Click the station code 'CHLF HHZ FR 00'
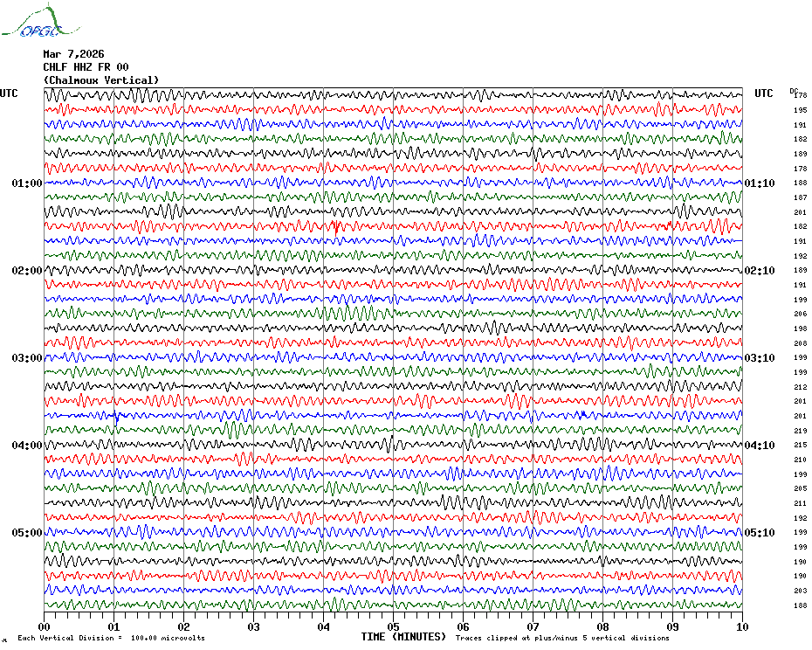This screenshot has width=812, height=650. tap(86, 67)
